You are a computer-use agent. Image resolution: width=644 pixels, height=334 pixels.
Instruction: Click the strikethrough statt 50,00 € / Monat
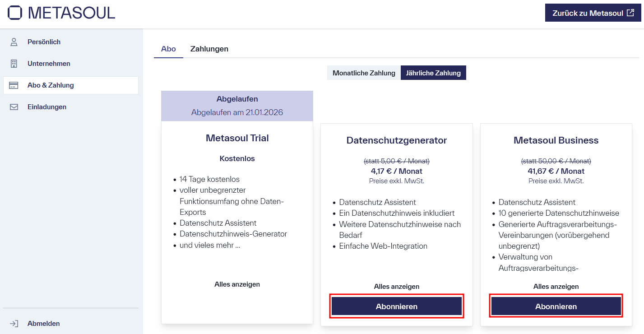pyautogui.click(x=556, y=161)
